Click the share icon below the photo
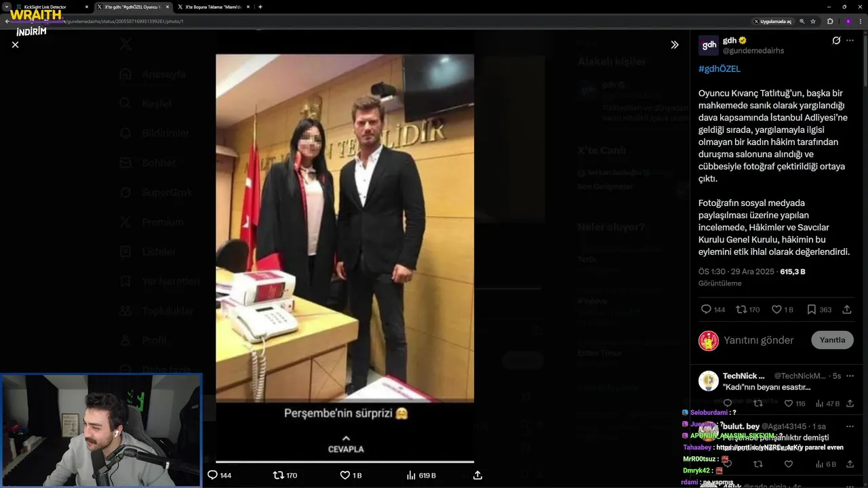This screenshot has height=488, width=868. tap(477, 475)
